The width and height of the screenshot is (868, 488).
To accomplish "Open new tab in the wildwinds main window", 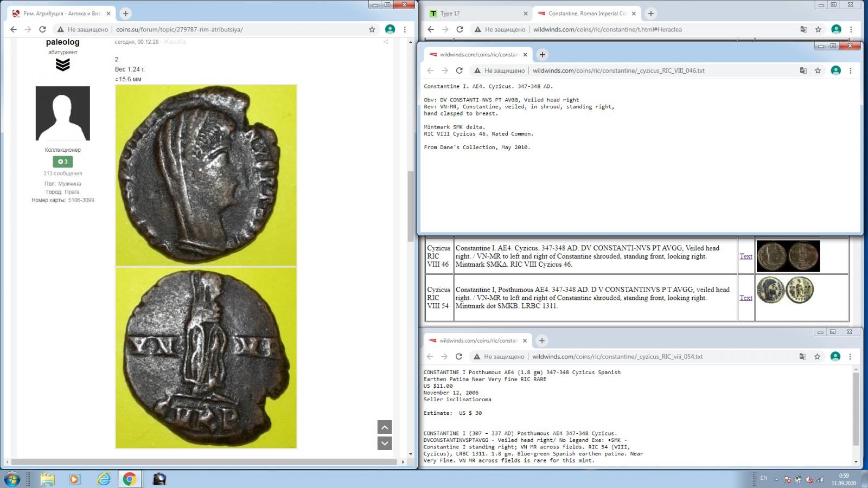I will (x=651, y=14).
